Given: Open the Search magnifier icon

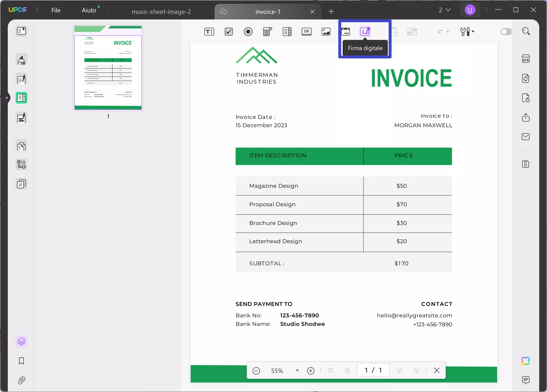Looking at the screenshot, I should click(526, 31).
